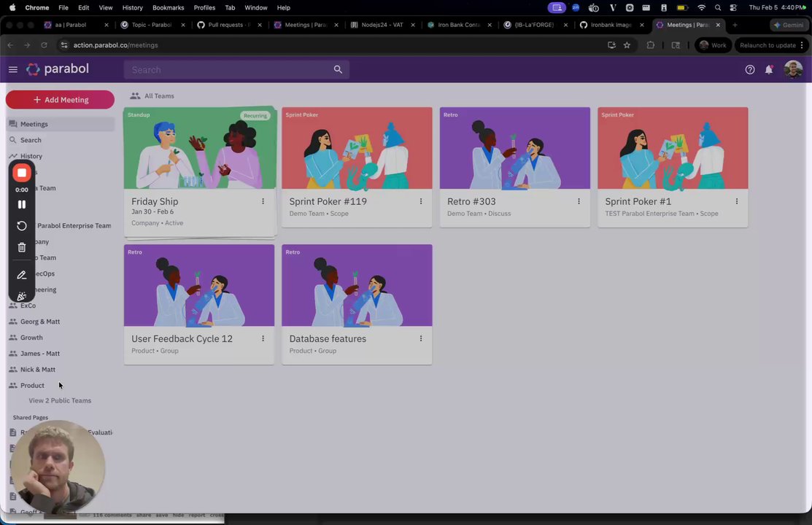Open the James - Matt team

point(60,354)
